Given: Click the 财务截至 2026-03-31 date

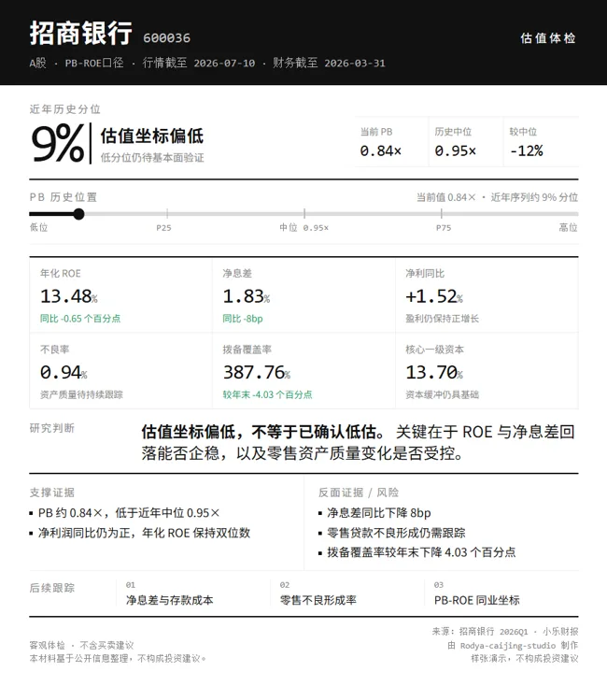Looking at the screenshot, I should pos(329,63).
